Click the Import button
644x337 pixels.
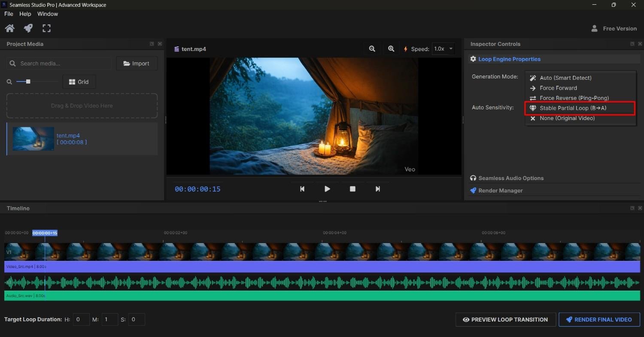pos(137,63)
